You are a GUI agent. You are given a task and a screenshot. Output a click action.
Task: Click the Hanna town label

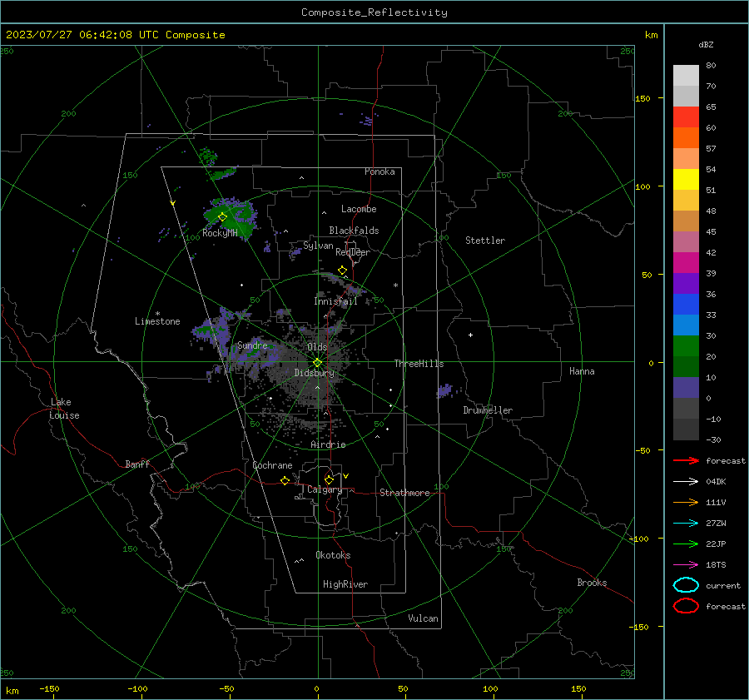[x=582, y=371]
